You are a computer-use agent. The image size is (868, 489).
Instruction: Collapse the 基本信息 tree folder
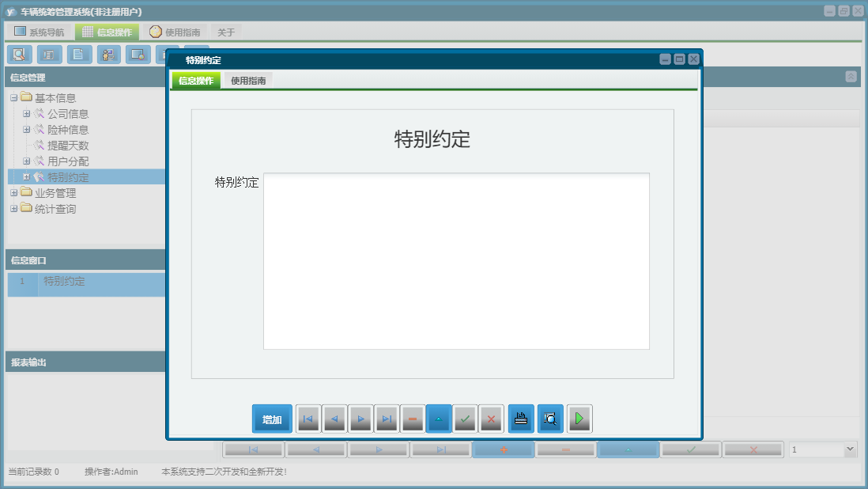pyautogui.click(x=14, y=98)
